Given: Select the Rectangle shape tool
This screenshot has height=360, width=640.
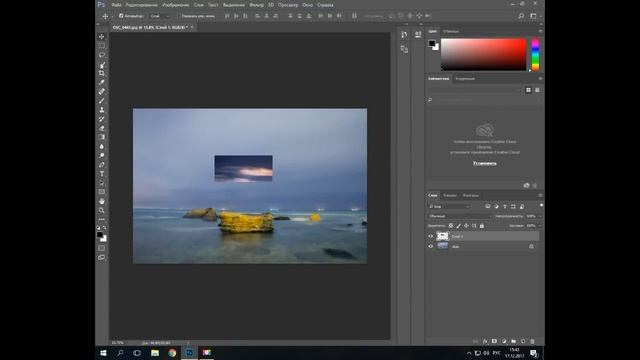Looking at the screenshot, I should click(x=102, y=192).
